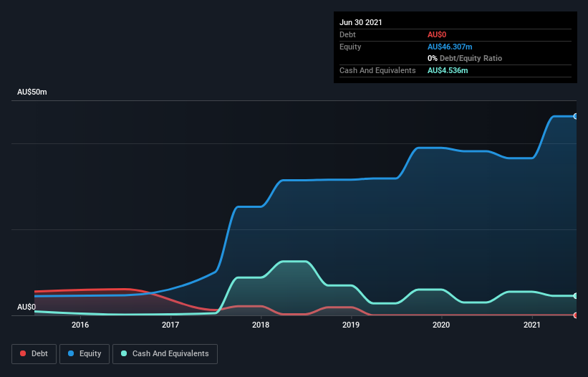Click the red Debt legend dot

(x=23, y=353)
